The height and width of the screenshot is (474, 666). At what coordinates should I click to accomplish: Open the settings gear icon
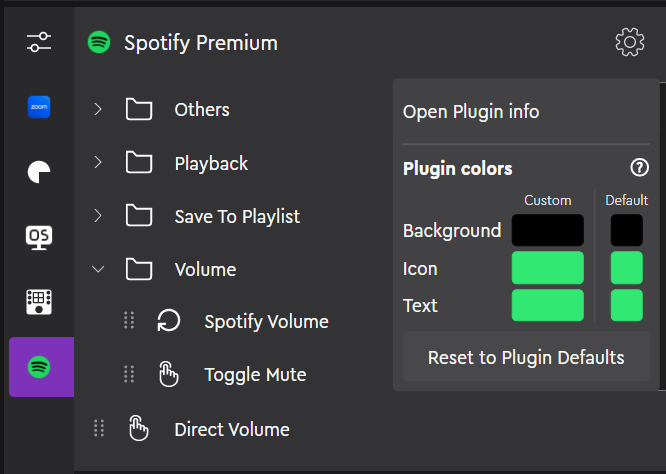point(629,42)
